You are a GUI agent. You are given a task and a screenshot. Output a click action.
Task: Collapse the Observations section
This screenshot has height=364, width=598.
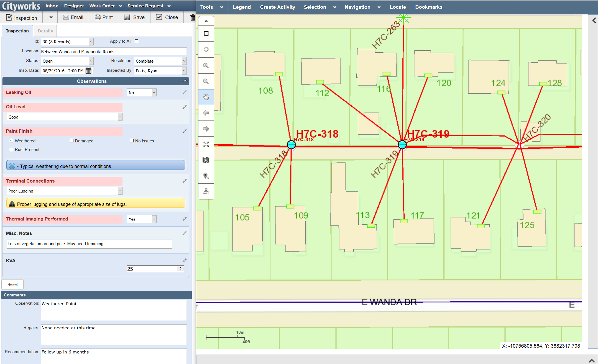point(185,81)
